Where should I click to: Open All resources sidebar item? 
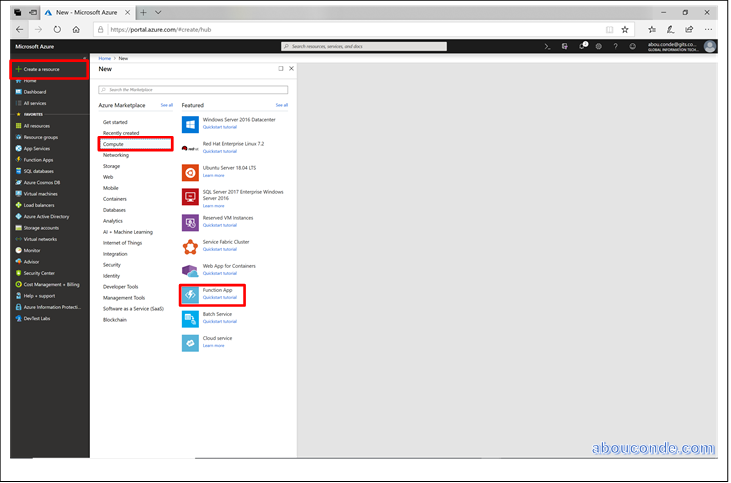[36, 126]
